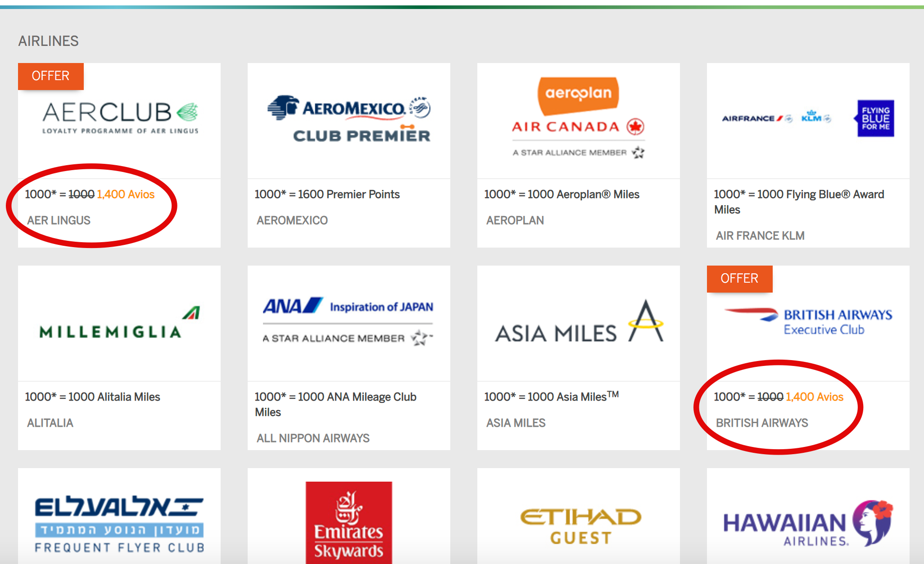Open the Emirates Skywards logo
Viewport: 924px width, 564px height.
pyautogui.click(x=349, y=523)
